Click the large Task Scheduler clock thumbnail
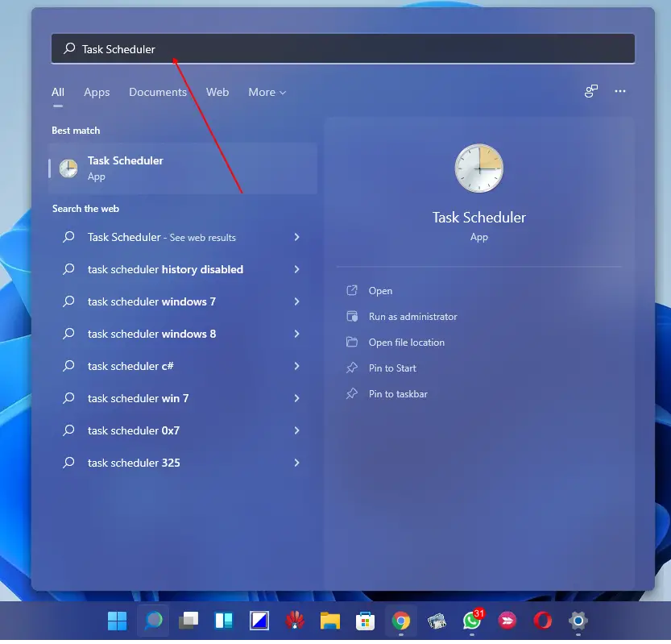Image resolution: width=671 pixels, height=644 pixels. point(478,168)
